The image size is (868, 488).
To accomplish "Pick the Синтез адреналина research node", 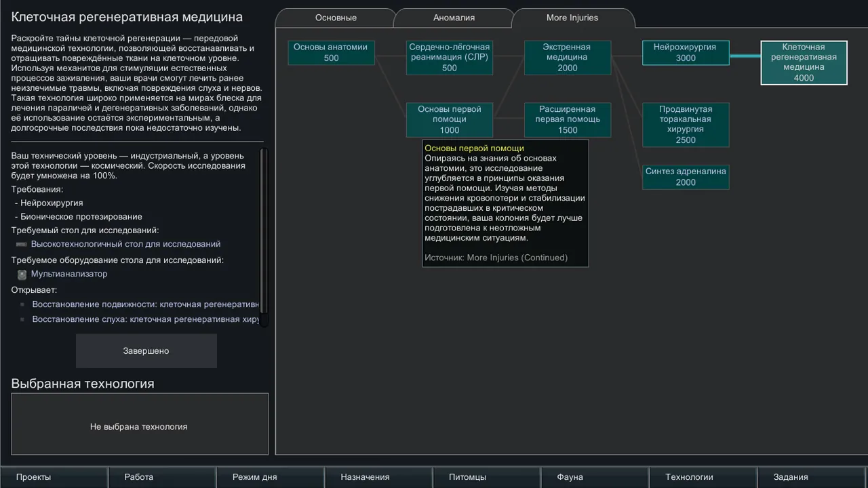I will [685, 177].
